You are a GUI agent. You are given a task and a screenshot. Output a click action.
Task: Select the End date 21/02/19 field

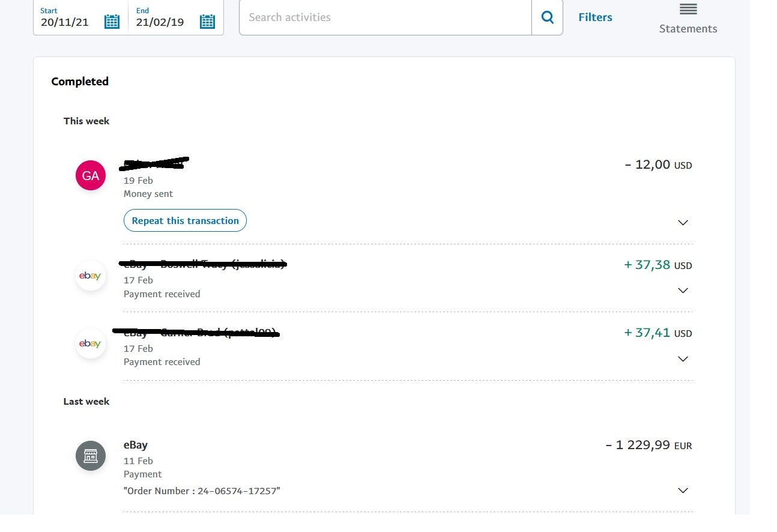tap(160, 22)
